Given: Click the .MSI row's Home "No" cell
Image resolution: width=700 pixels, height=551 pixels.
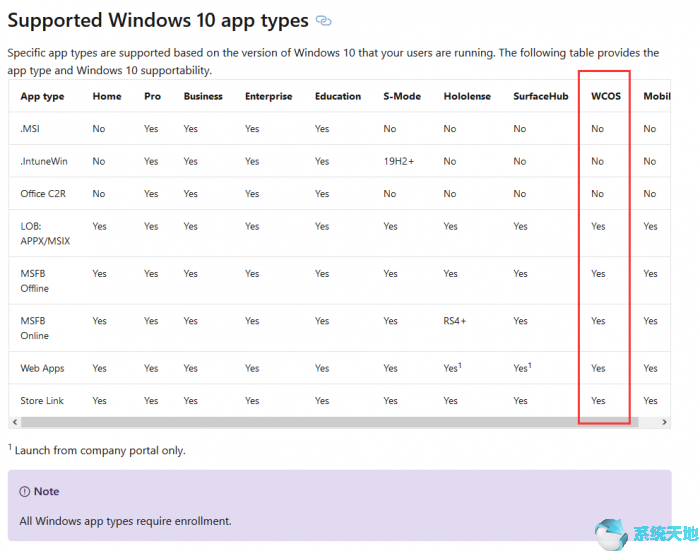Looking at the screenshot, I should click(x=99, y=129).
